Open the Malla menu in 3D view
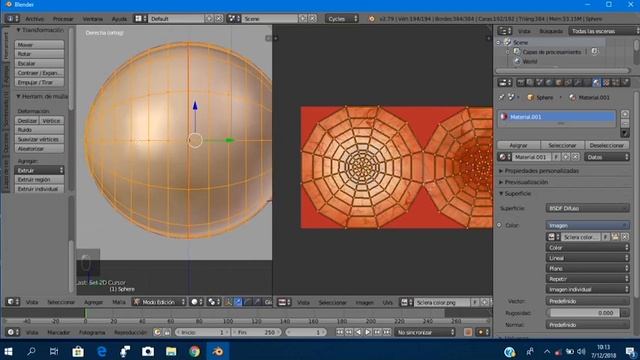The height and width of the screenshot is (360, 640). (119, 302)
